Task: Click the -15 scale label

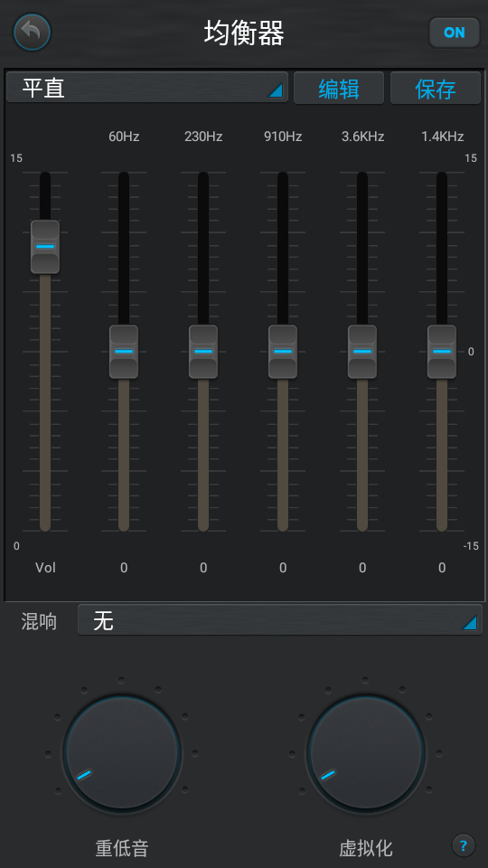Action: [470, 546]
